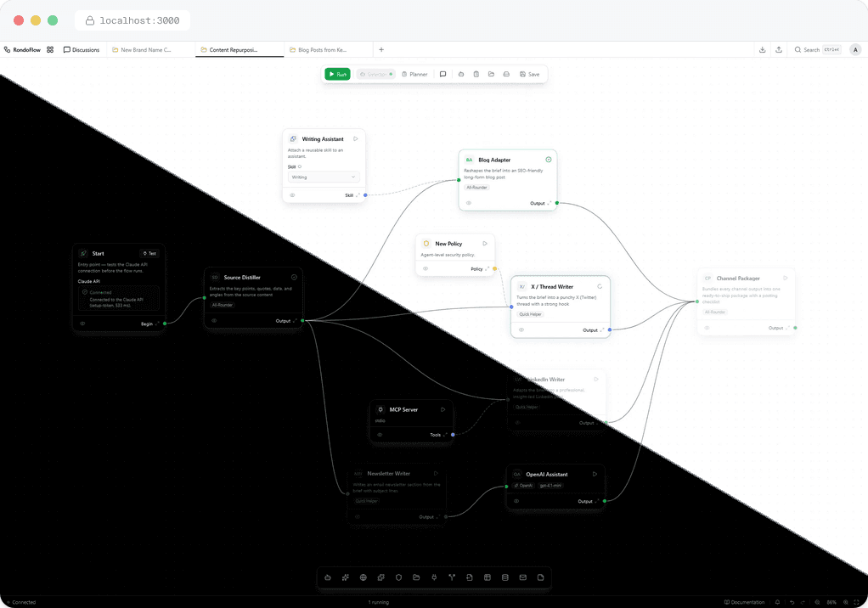Expand the Output arrows on Blog Adapter node
The height and width of the screenshot is (608, 868).
pyautogui.click(x=550, y=203)
